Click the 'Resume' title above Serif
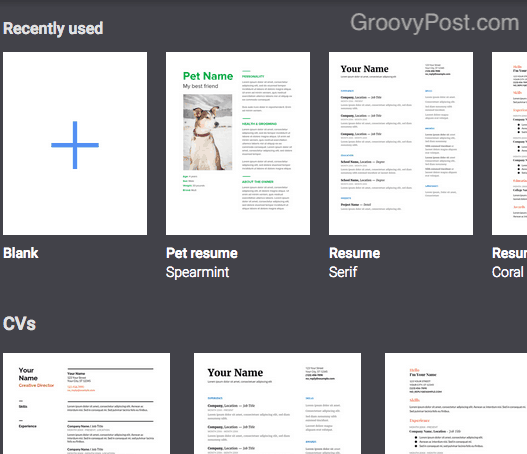 point(355,253)
